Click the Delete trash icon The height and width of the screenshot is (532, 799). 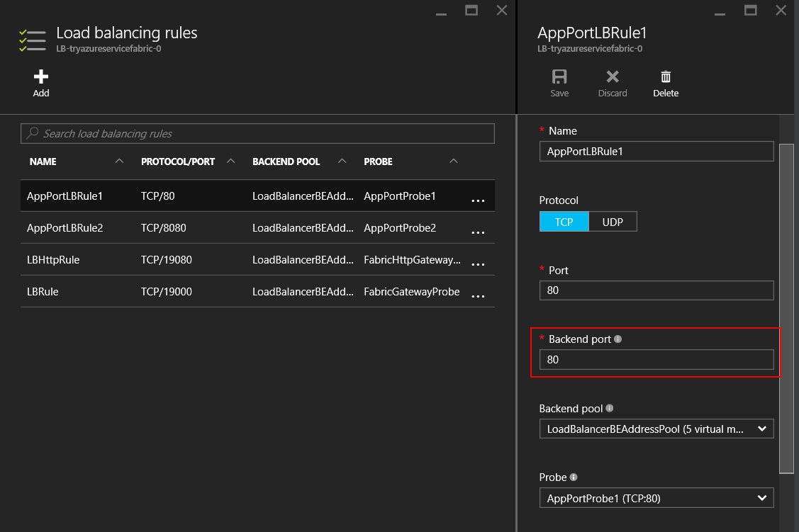pos(666,77)
